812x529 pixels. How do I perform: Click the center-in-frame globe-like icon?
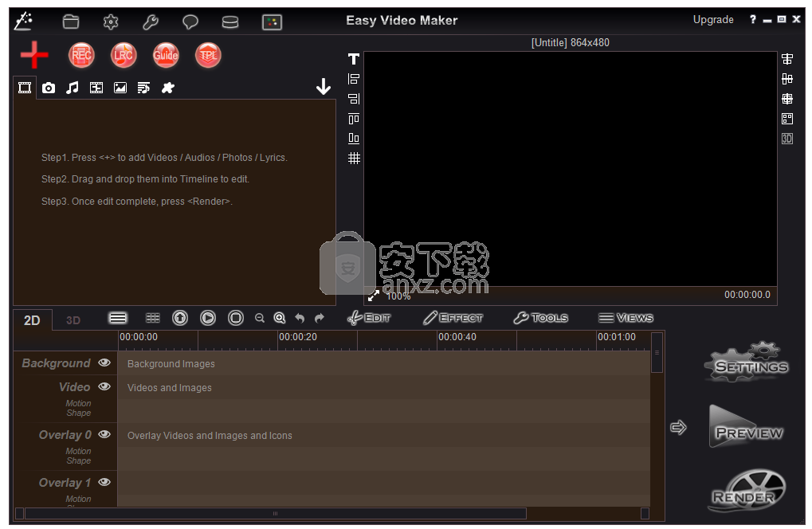[x=787, y=98]
